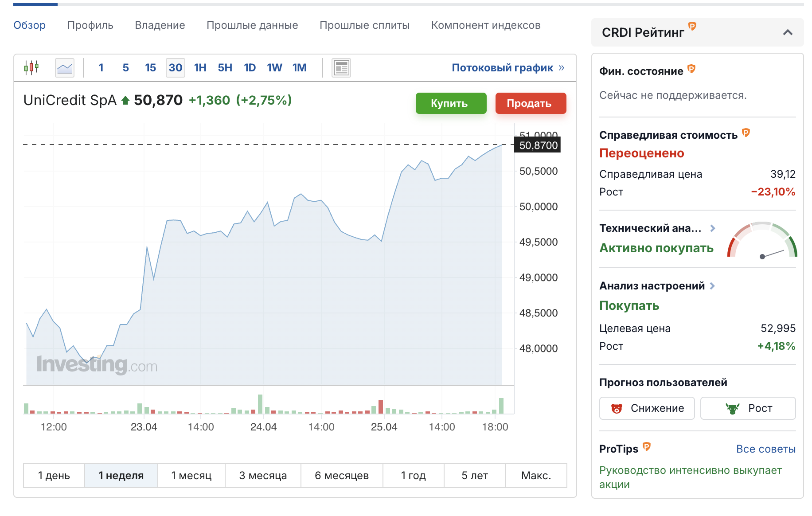Select the 1 неделя range
This screenshot has width=812, height=516.
click(x=121, y=476)
